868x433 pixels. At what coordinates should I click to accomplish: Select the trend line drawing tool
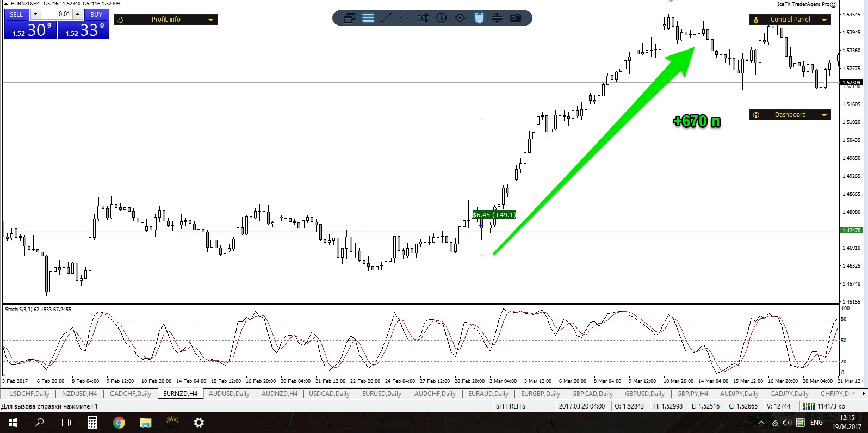tap(386, 18)
